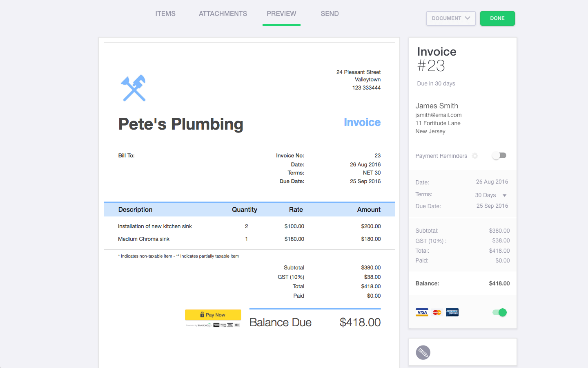Open the Attachments tab
Image resolution: width=588 pixels, height=368 pixels.
pyautogui.click(x=223, y=14)
